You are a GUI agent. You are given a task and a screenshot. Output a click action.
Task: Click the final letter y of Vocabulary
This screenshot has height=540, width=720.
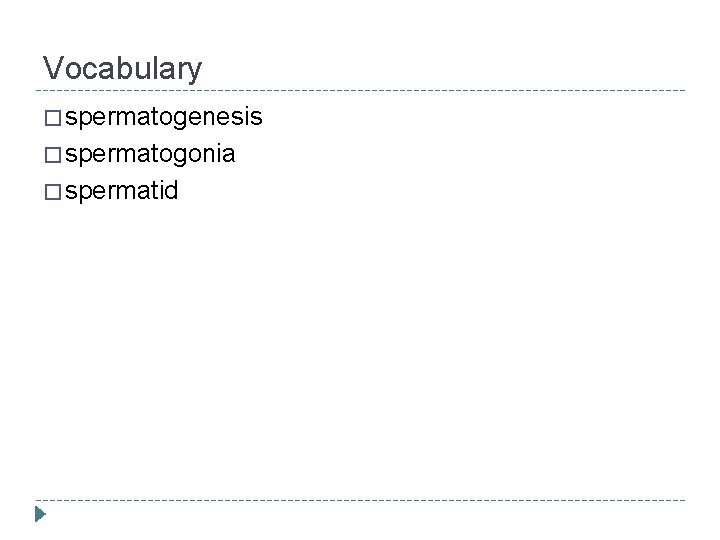[x=195, y=73]
